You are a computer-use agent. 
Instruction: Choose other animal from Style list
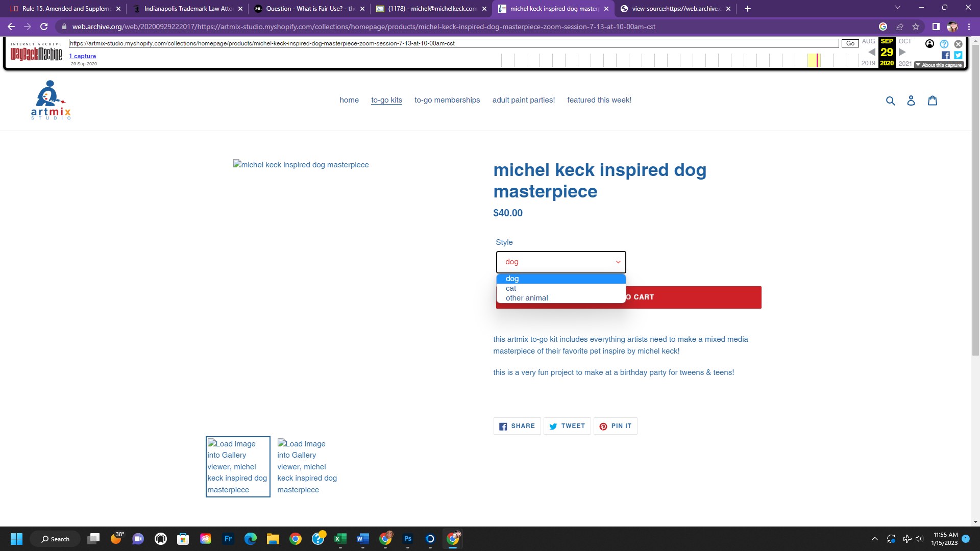(x=561, y=298)
